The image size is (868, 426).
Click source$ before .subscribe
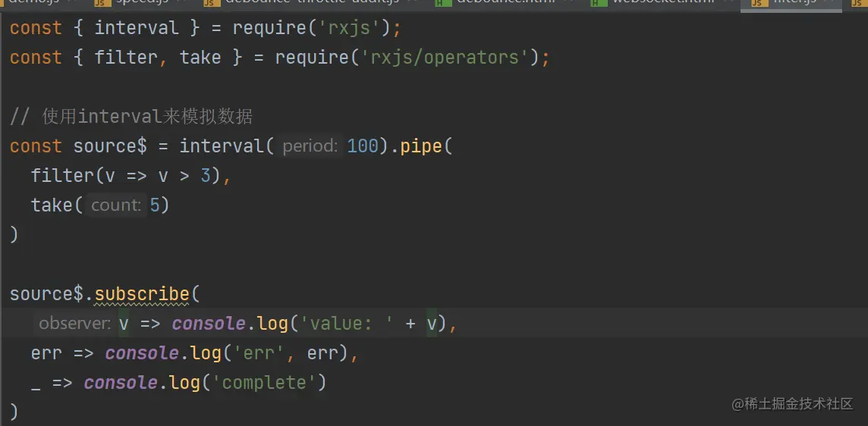(x=46, y=294)
